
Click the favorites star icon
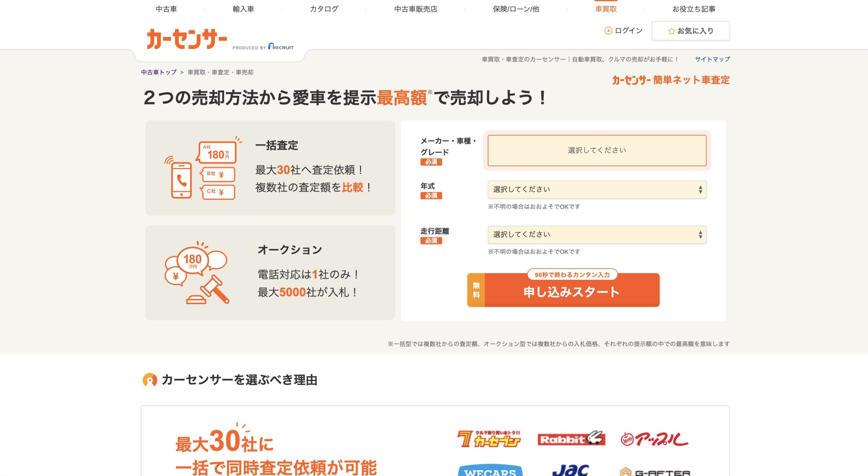(671, 31)
